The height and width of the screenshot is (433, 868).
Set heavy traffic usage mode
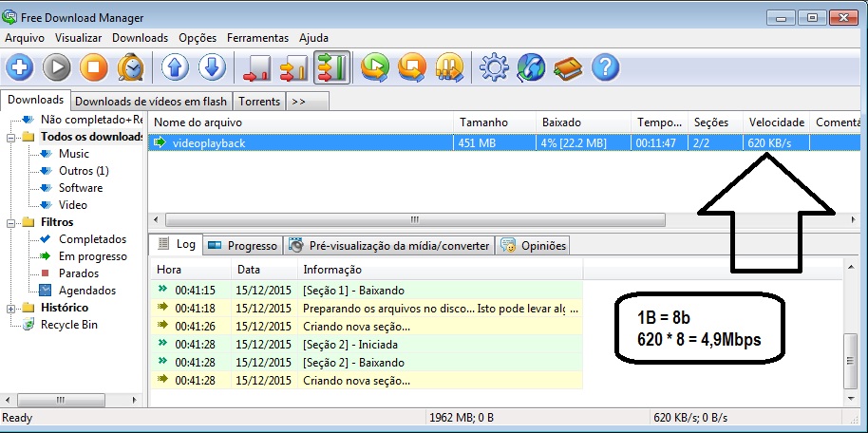tap(331, 67)
